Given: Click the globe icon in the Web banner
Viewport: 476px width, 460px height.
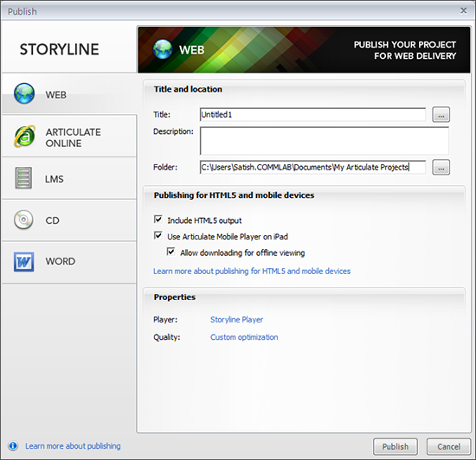Looking at the screenshot, I should (163, 49).
